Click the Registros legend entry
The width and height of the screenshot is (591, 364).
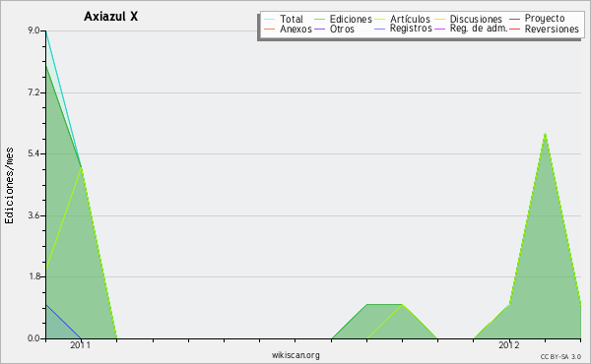[x=411, y=29]
